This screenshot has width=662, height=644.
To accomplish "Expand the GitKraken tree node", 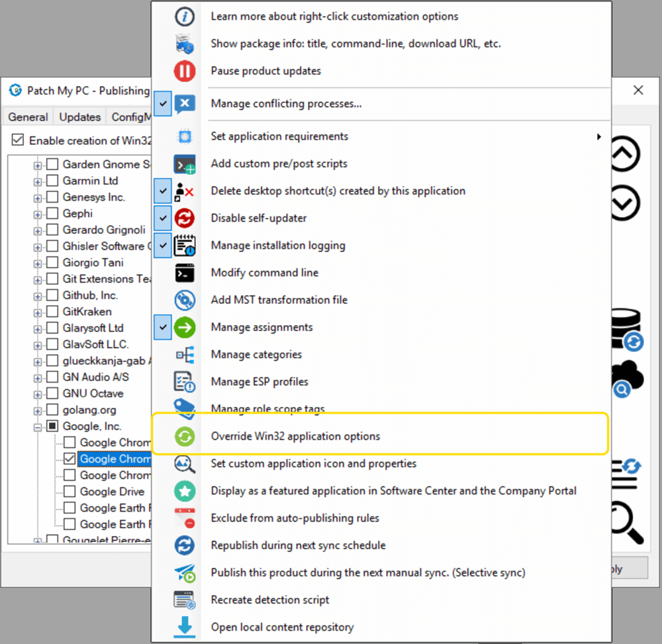I will click(38, 312).
